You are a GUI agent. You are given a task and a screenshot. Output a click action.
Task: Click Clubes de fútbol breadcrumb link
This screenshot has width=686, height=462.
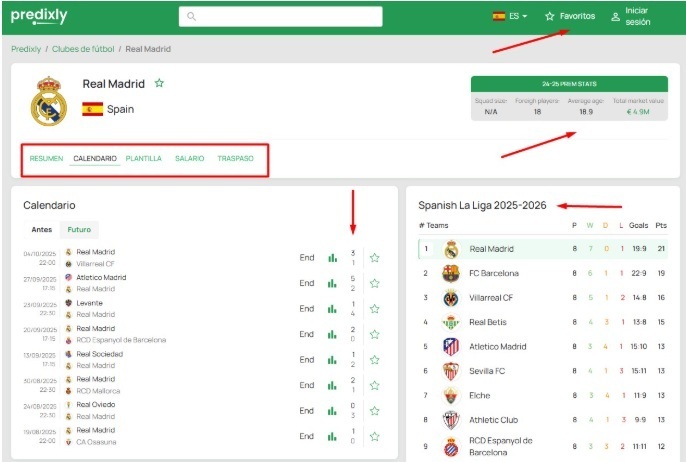(83, 49)
